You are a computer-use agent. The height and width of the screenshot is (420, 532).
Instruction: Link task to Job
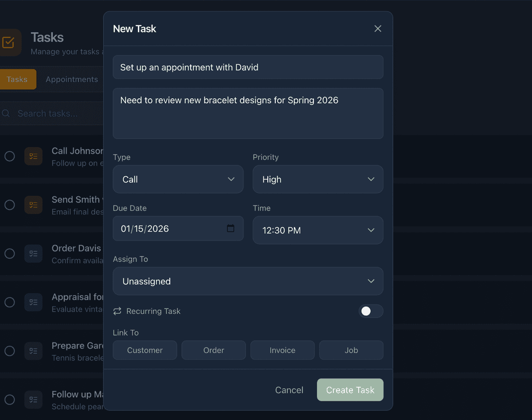(351, 350)
